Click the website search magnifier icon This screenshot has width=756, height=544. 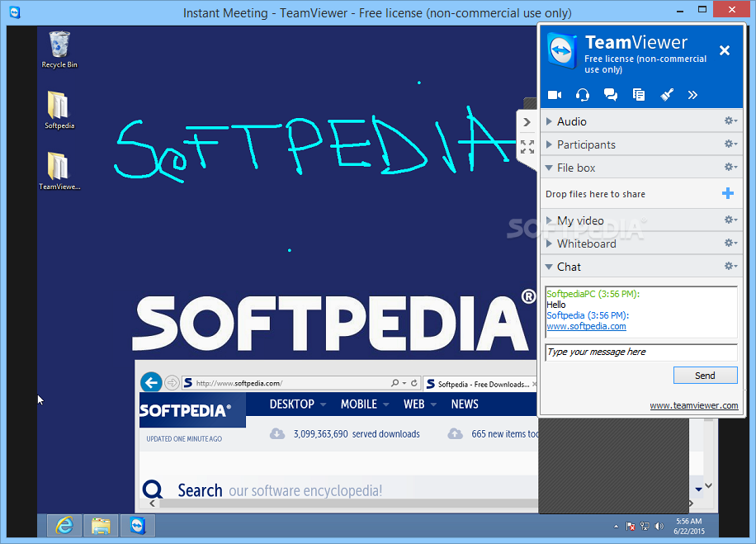[x=153, y=490]
